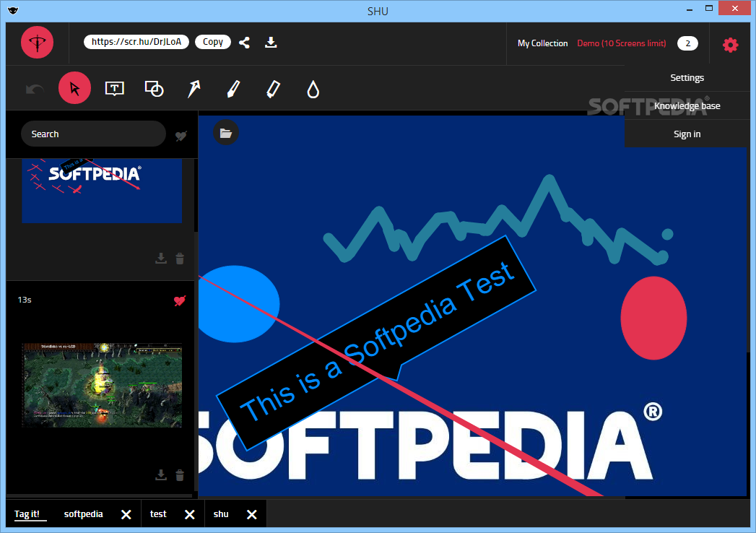The width and height of the screenshot is (756, 533).
Task: Select the 'This is a Softpedia Test' callout
Action: pos(376,343)
